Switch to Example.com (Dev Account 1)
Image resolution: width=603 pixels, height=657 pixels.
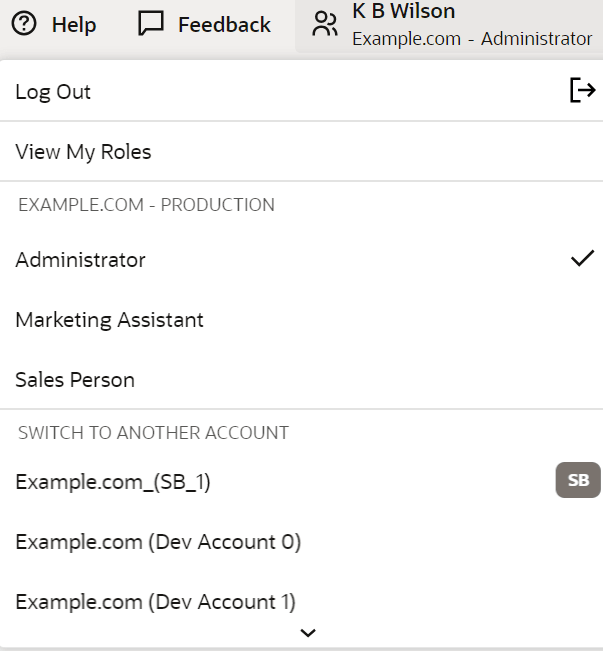pos(301,602)
